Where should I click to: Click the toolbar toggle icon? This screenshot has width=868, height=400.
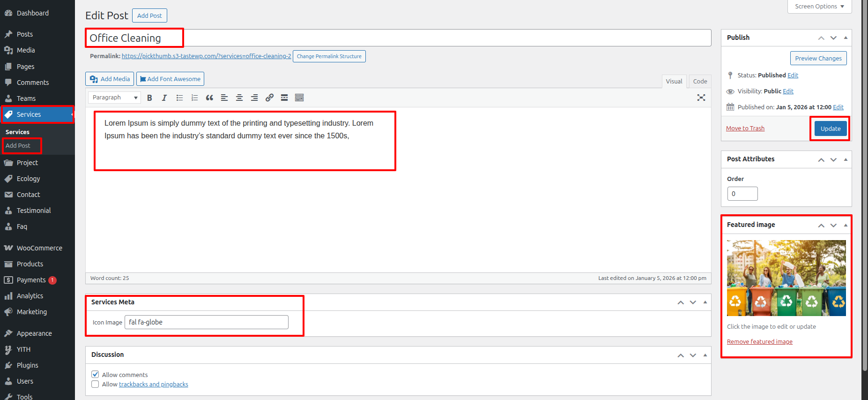coord(299,98)
